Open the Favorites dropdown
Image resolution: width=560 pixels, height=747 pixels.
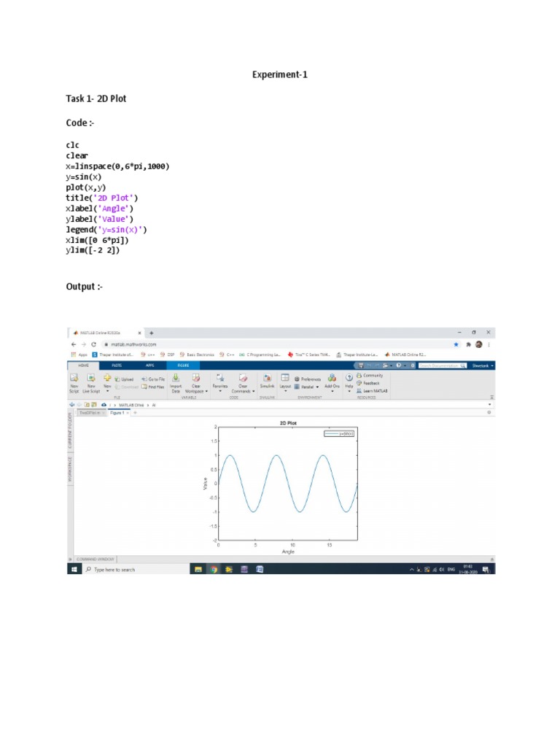click(x=220, y=382)
